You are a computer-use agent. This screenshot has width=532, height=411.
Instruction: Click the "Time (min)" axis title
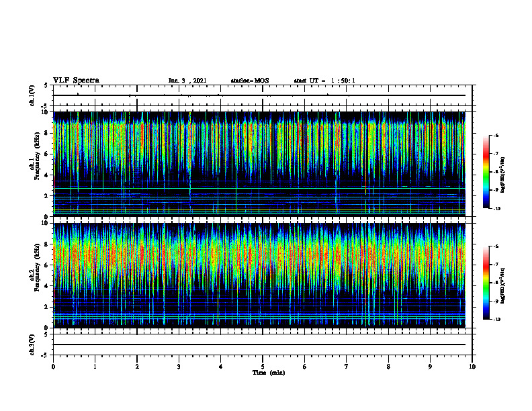tap(269, 373)
